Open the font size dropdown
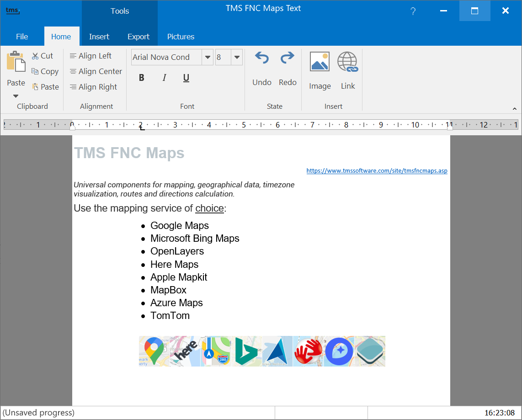Viewport: 522px width, 420px height. click(236, 57)
